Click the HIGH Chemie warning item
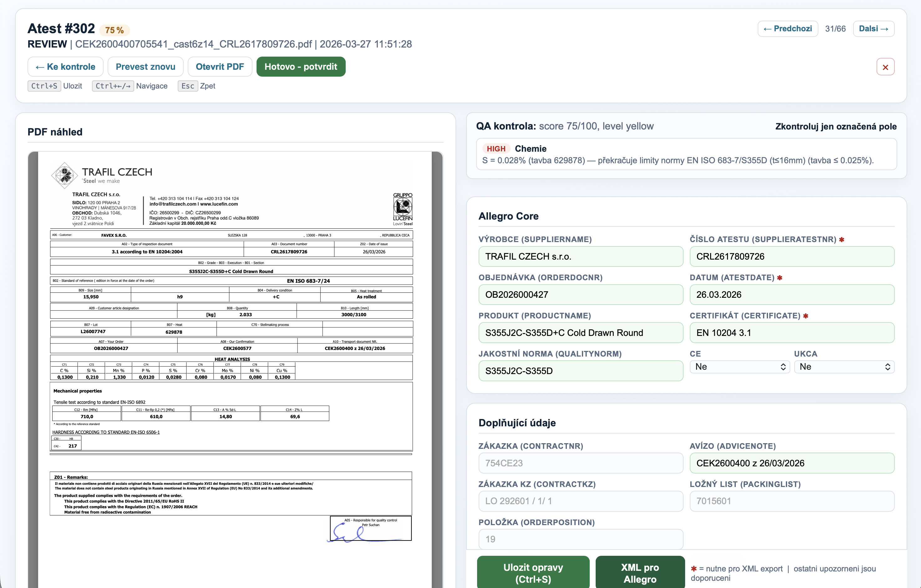921x588 pixels. (686, 154)
